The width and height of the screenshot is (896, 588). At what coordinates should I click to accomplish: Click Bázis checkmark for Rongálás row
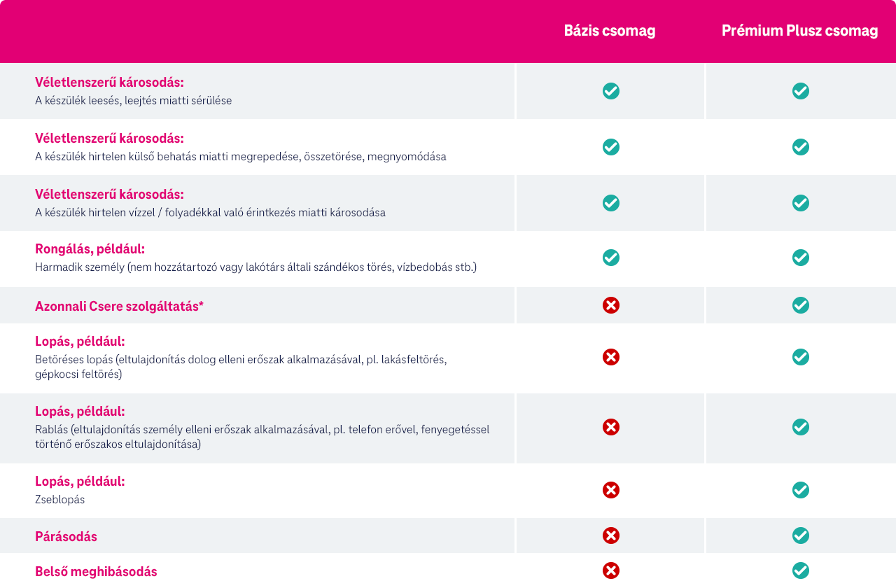(x=611, y=258)
